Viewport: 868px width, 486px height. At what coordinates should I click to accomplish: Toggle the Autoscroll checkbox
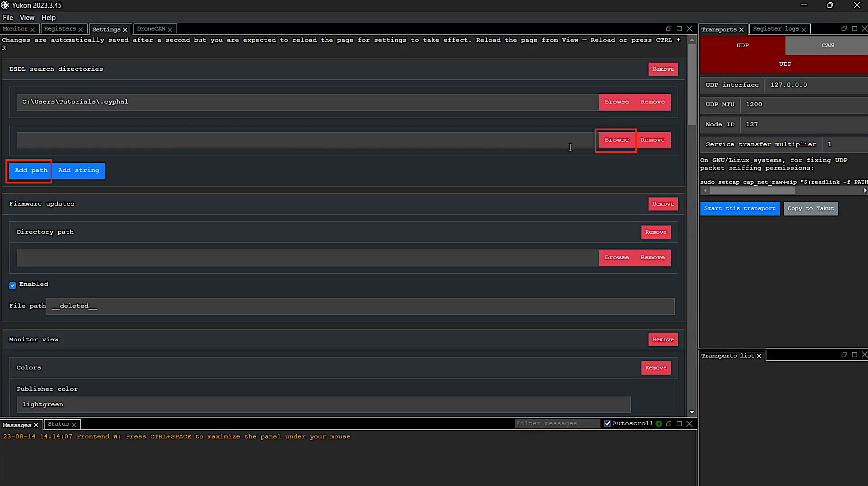coord(608,423)
